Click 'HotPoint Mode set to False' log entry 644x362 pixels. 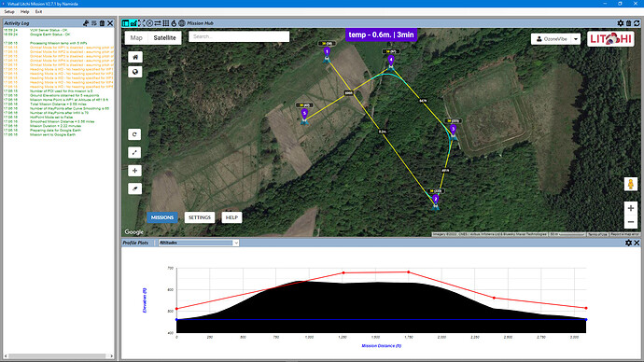51,118
